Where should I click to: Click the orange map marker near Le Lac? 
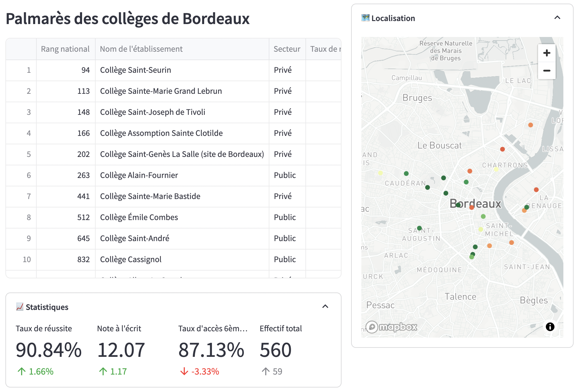[x=530, y=125]
